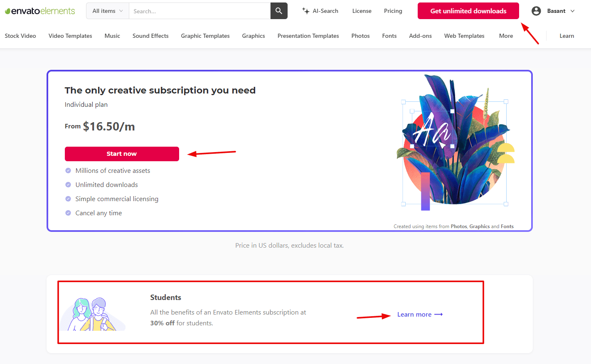This screenshot has height=364, width=591.
Task: Open the All items dropdown
Action: [x=108, y=11]
